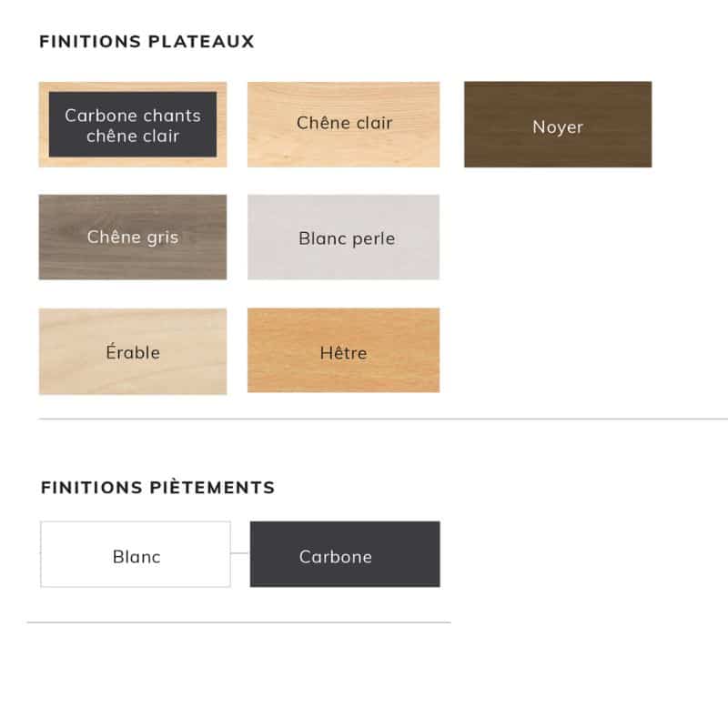This screenshot has height=728, width=728.
Task: Select the Carbone leg finish
Action: (x=345, y=554)
